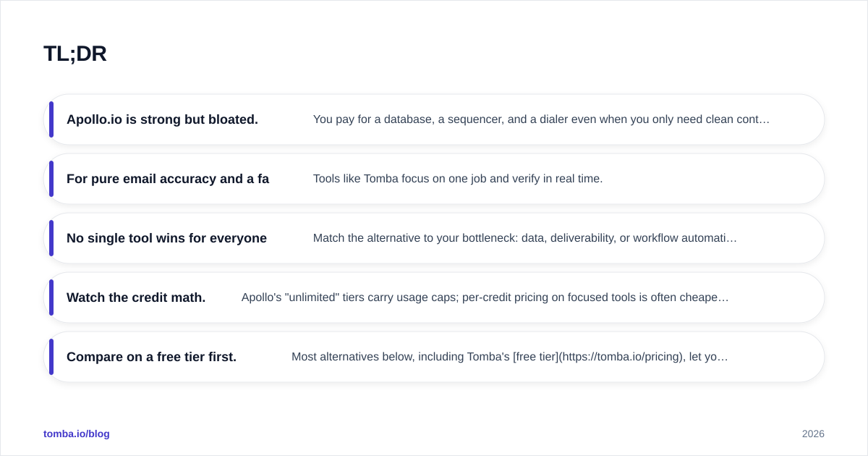868x456 pixels.
Task: Click the description starting 'You pay for a database'
Action: [541, 119]
